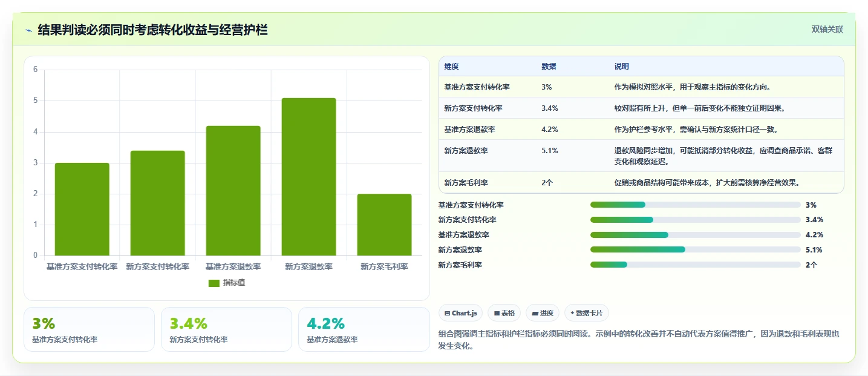Click x-axis label 新方案毛利率 under chart
868x376 pixels.
pyautogui.click(x=385, y=266)
